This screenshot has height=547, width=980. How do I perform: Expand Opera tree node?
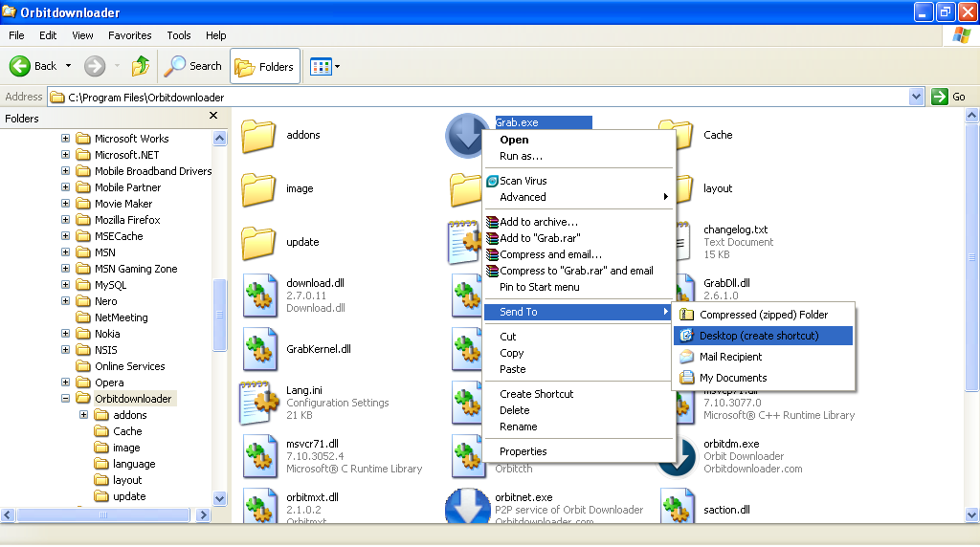[66, 383]
